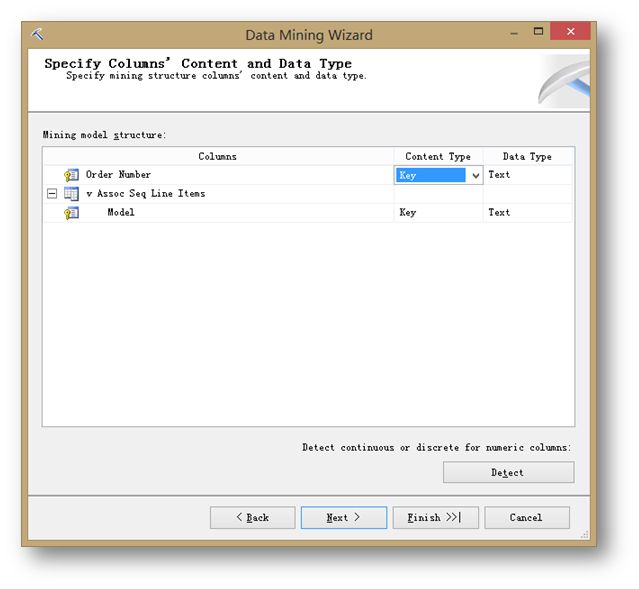
Task: Click the Model row label
Action: coord(121,212)
